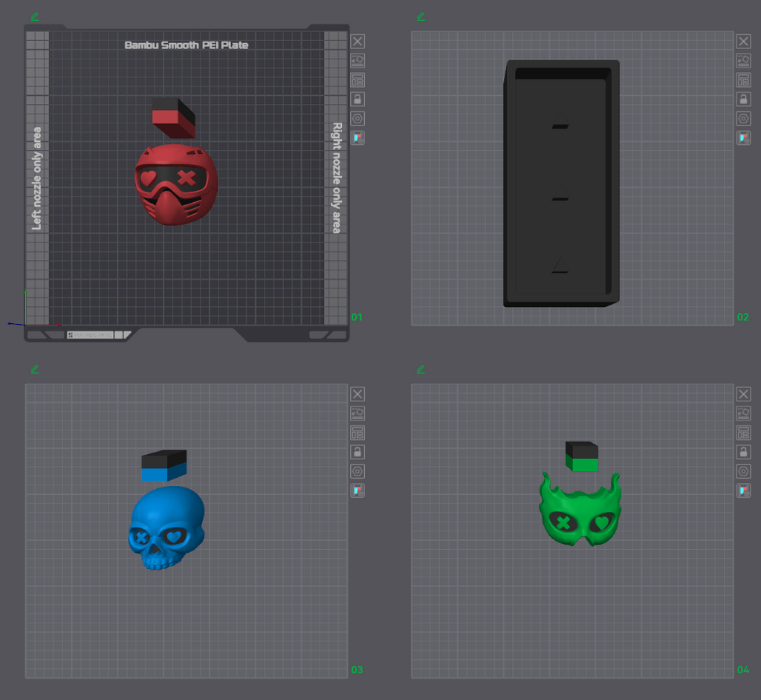Remove plate 02 with its X icon
Screen dimensions: 761x700
(743, 42)
